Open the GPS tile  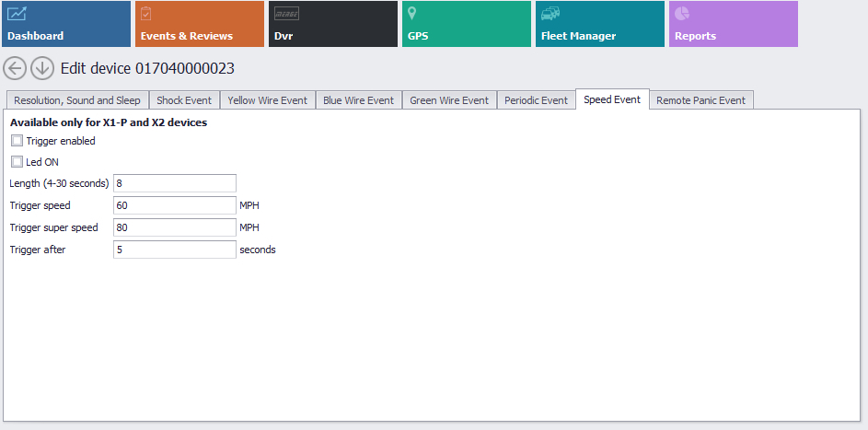(466, 24)
